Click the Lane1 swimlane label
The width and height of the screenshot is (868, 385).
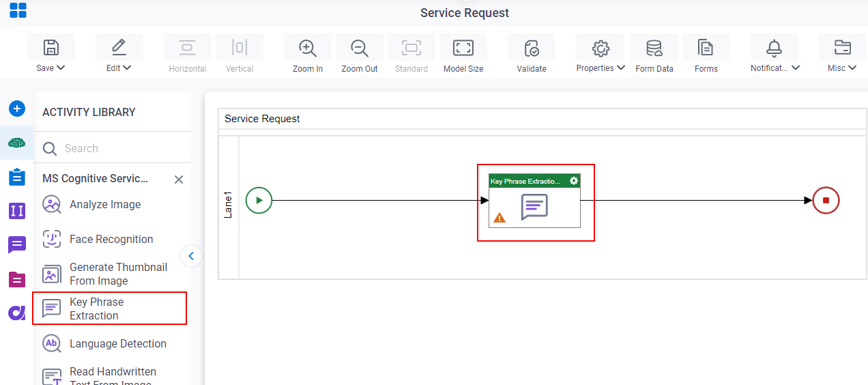(x=229, y=205)
